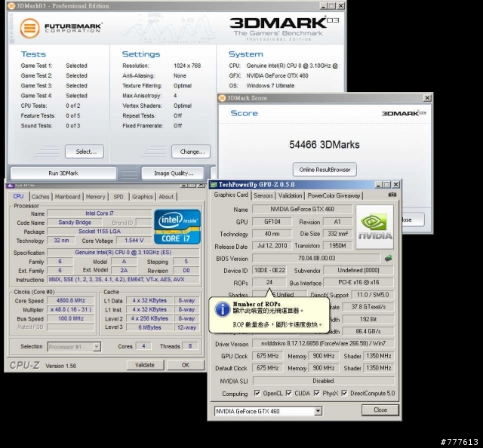
Task: Click the 3DMark03 main window title icon
Action: click(x=11, y=6)
